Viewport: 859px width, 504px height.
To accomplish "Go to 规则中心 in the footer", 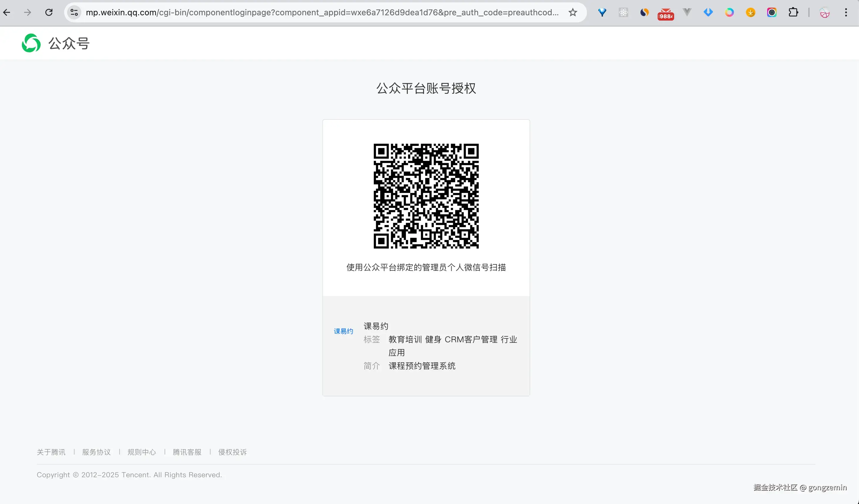I will 142,452.
